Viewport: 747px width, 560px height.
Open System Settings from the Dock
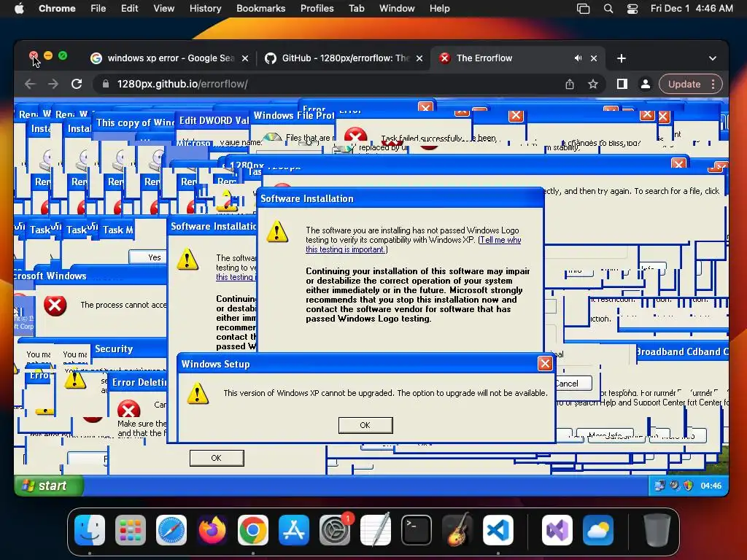click(x=335, y=530)
